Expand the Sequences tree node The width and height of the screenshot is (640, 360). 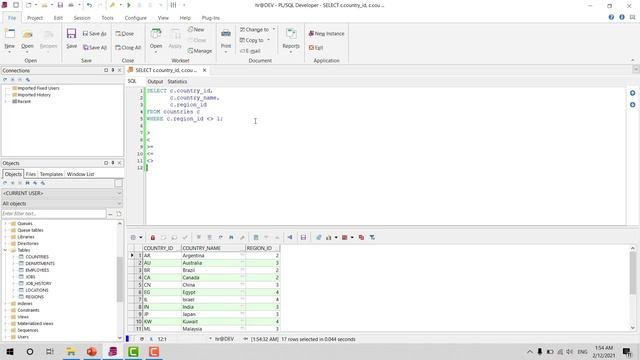[6, 330]
